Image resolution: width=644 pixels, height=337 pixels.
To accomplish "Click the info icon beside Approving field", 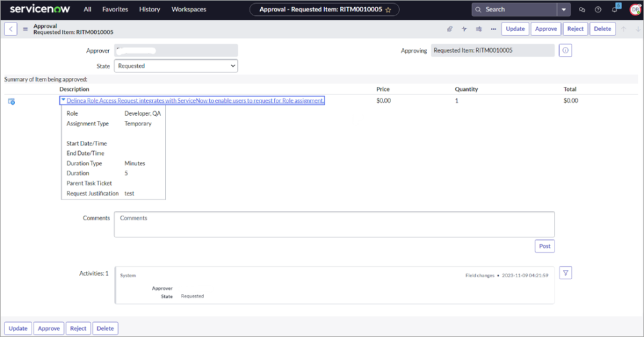I will pos(565,51).
